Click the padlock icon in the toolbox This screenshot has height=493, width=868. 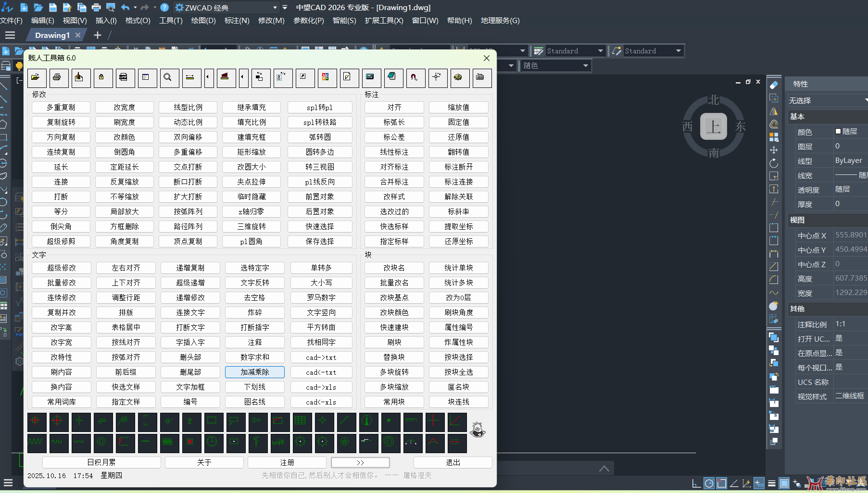[x=101, y=78]
